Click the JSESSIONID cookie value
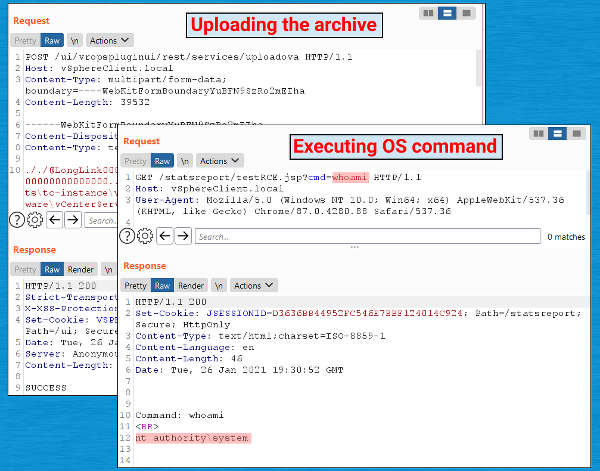The height and width of the screenshot is (471, 600). (x=367, y=313)
